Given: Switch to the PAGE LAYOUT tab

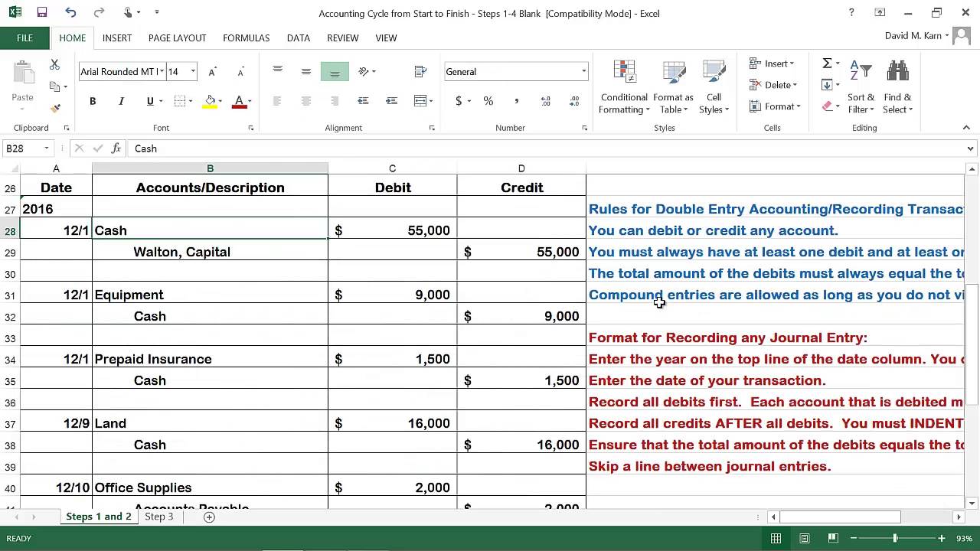Looking at the screenshot, I should (x=177, y=37).
